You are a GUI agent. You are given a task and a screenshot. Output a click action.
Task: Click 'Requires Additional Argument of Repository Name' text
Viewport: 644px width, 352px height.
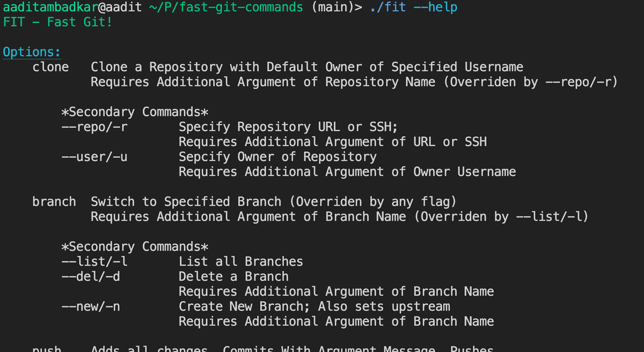(263, 82)
